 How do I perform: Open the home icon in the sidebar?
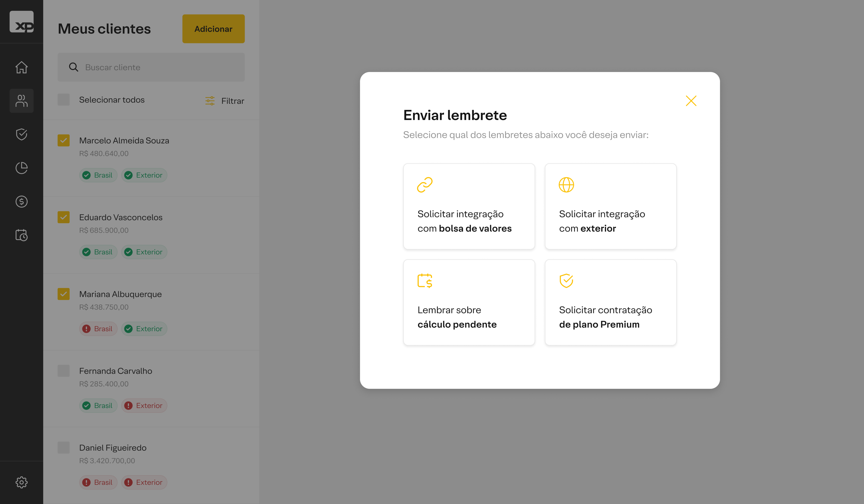pyautogui.click(x=22, y=67)
